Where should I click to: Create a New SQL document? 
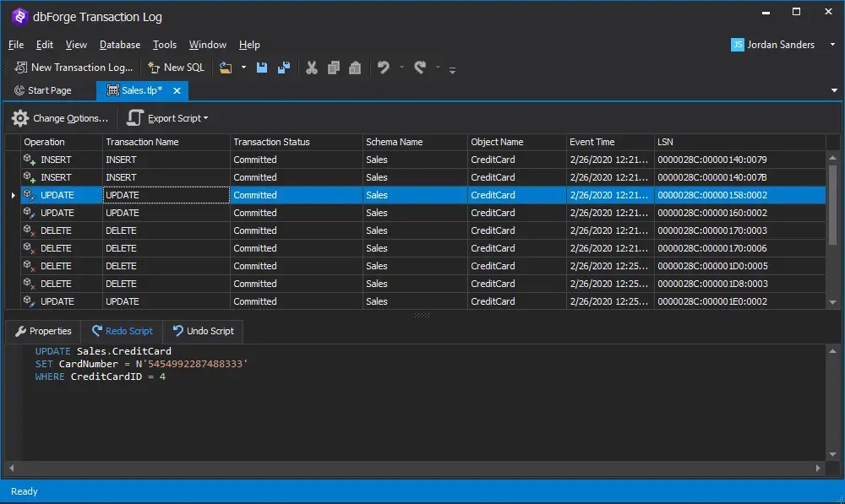pos(176,67)
